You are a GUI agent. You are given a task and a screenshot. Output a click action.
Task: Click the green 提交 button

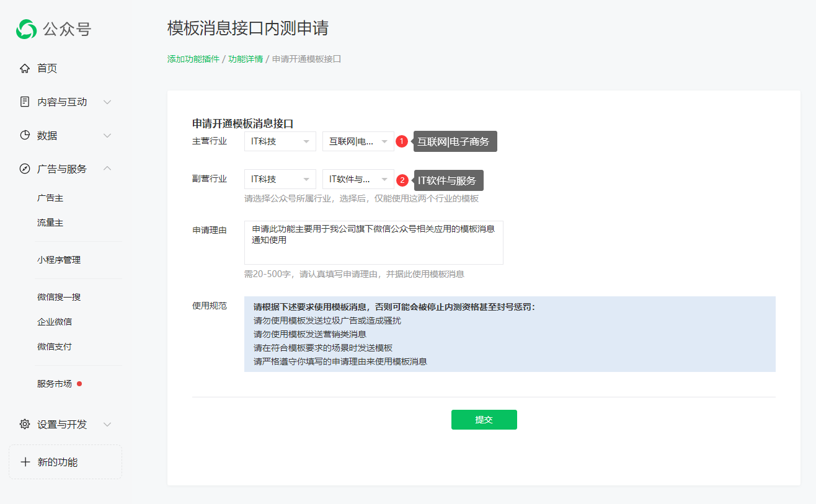click(x=484, y=420)
